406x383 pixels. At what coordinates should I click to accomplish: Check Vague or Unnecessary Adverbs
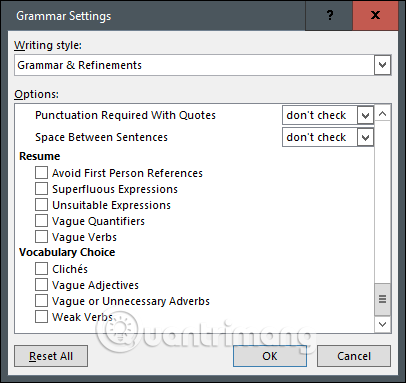(41, 301)
